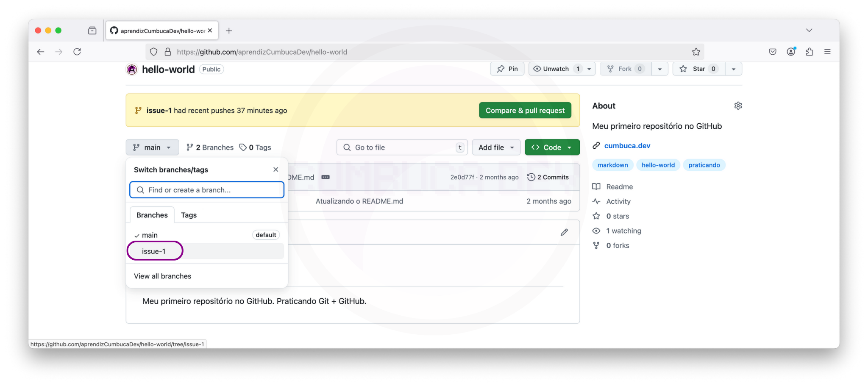868x386 pixels.
Task: Click the ellipsis commit details icon
Action: pyautogui.click(x=325, y=177)
